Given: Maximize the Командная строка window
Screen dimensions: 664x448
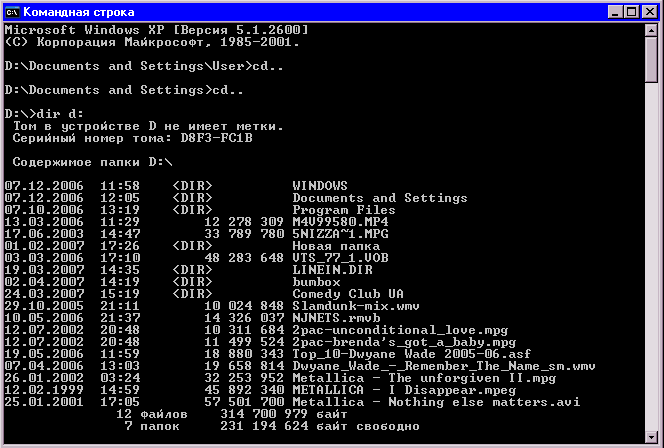Looking at the screenshot, I should tap(631, 12).
